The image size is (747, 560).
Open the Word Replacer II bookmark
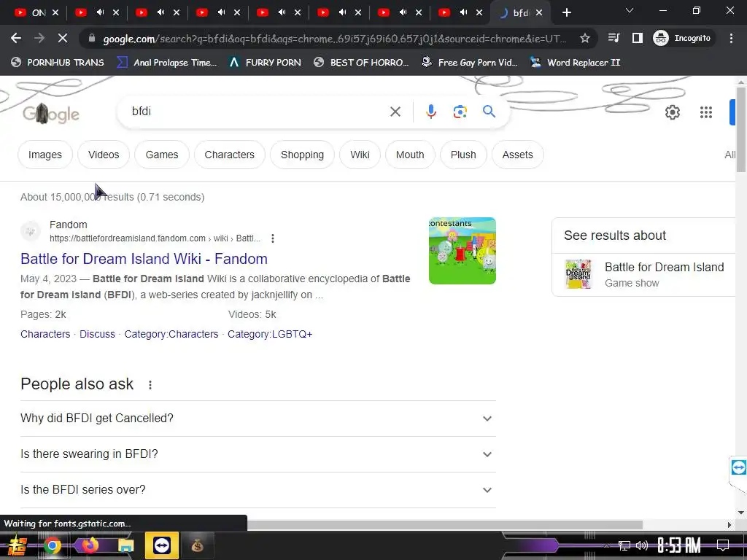click(575, 63)
